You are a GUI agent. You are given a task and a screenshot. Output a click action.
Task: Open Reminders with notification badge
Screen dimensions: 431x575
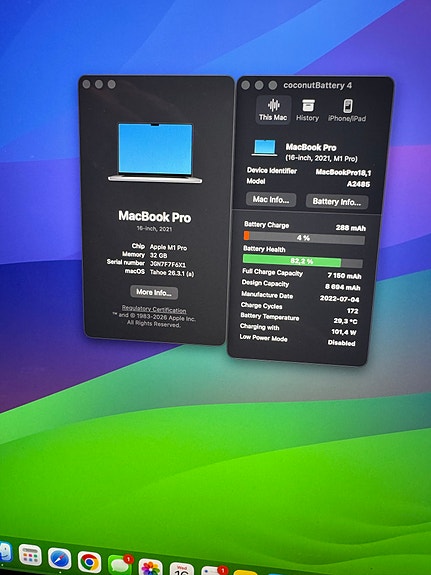(214, 571)
